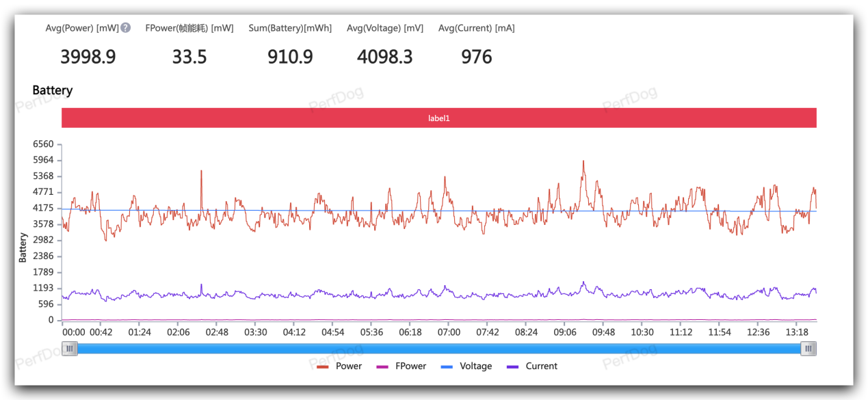Click the 5964 y-axis label
This screenshot has width=868, height=400.
pos(42,160)
